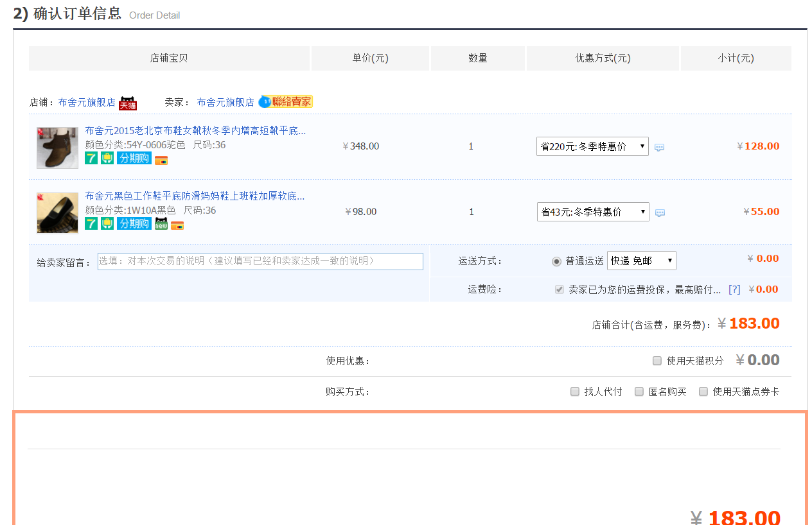
Task: Click the 7-day return icon under boots item
Action: coord(91,159)
